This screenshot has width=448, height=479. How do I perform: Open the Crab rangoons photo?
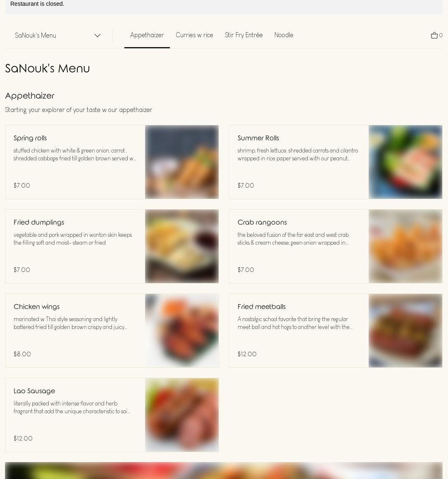pos(405,246)
